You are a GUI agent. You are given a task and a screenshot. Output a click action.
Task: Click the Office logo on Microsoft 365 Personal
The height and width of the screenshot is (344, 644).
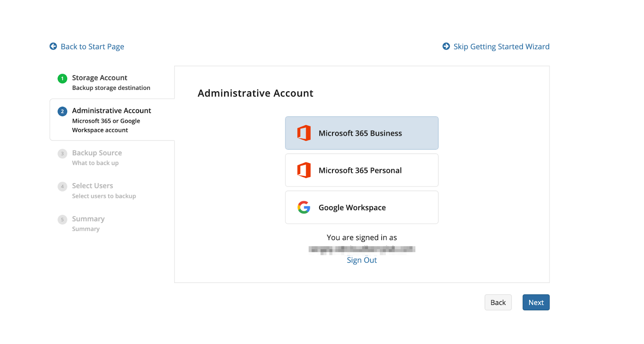(304, 170)
